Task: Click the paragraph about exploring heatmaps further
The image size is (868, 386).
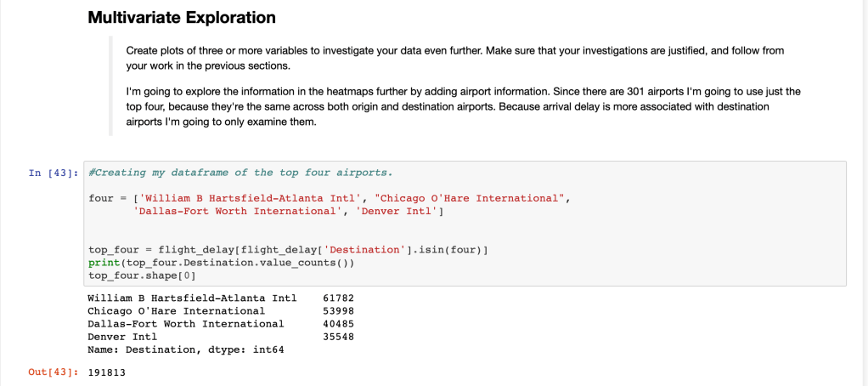Action: click(x=463, y=106)
